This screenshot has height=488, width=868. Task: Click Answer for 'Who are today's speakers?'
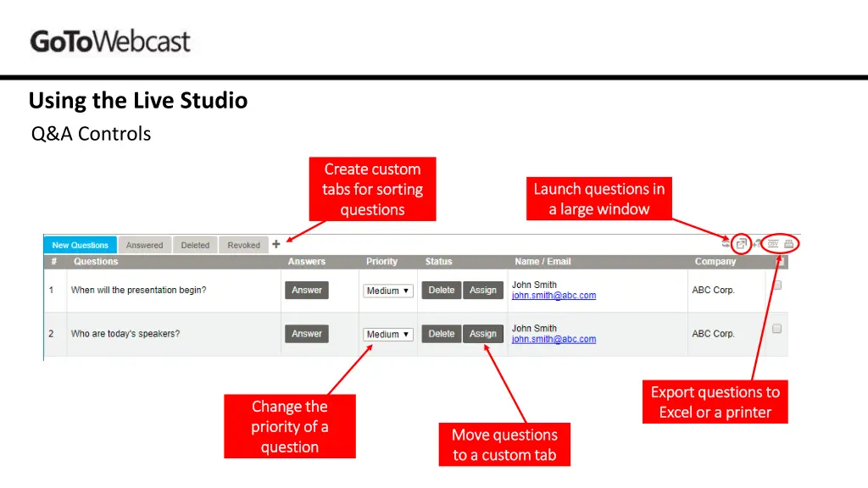(307, 334)
